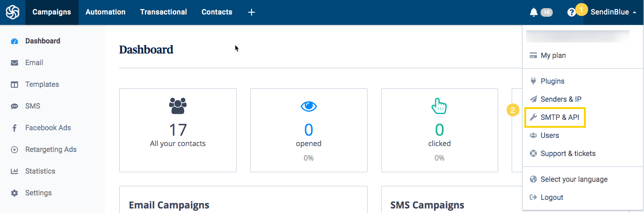The height and width of the screenshot is (213, 644).
Task: Click Select your language option
Action: click(x=574, y=180)
